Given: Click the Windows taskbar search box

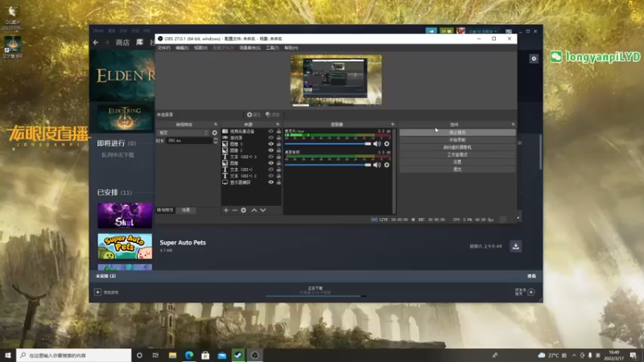Looking at the screenshot, I should tap(74, 355).
